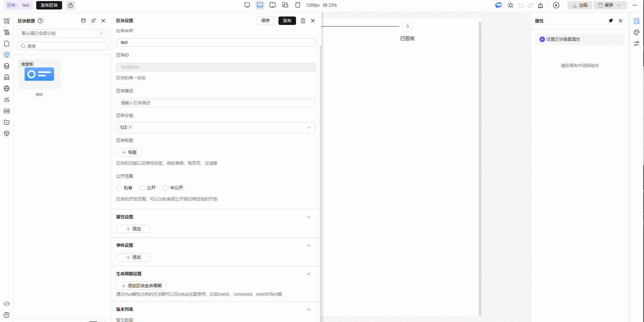
Task: Select the 公开 radio option
Action: (143, 188)
